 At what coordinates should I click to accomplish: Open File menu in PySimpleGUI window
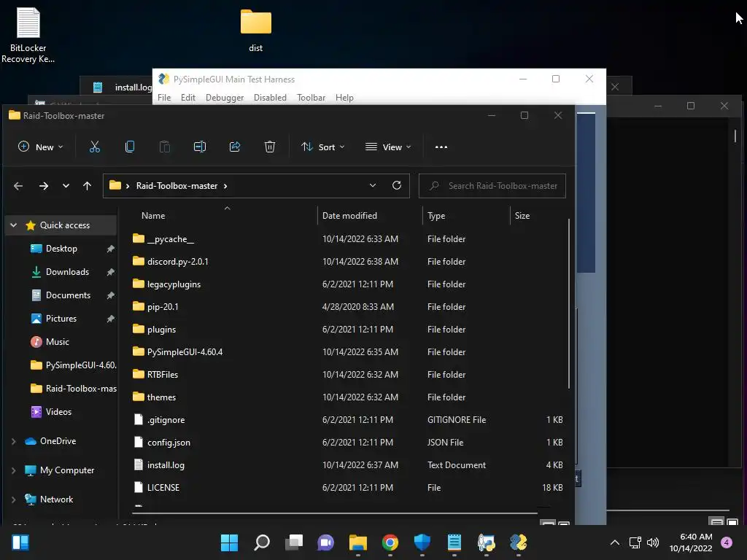click(x=164, y=97)
